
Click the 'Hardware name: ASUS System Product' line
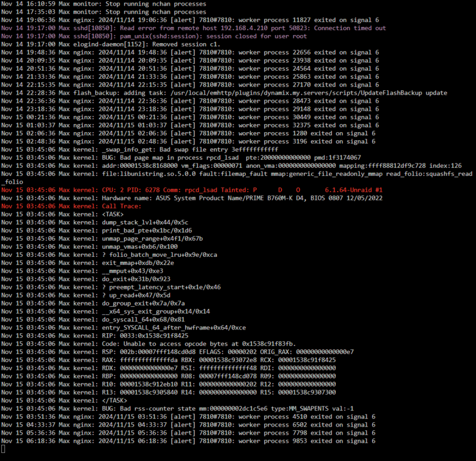[191, 198]
